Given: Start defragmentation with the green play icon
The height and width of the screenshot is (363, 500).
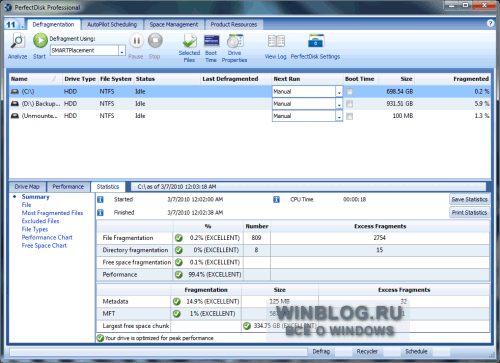Looking at the screenshot, I should tap(40, 41).
